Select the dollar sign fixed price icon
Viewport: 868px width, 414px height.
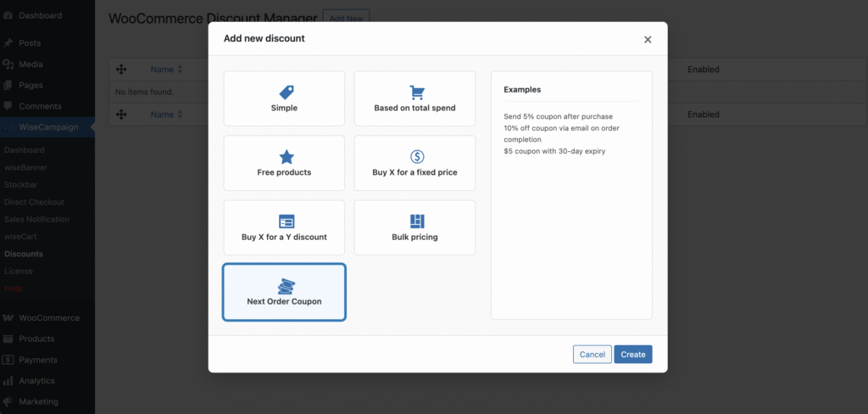click(x=416, y=157)
